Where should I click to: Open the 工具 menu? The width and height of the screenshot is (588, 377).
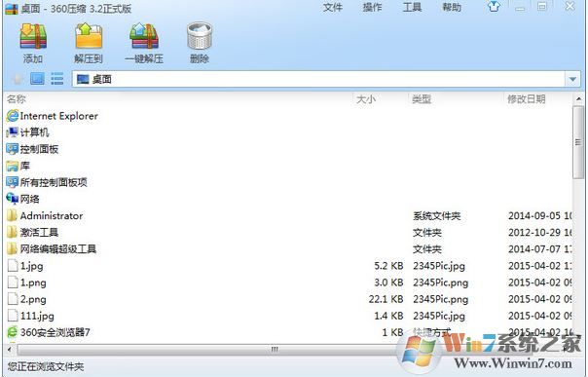click(412, 7)
